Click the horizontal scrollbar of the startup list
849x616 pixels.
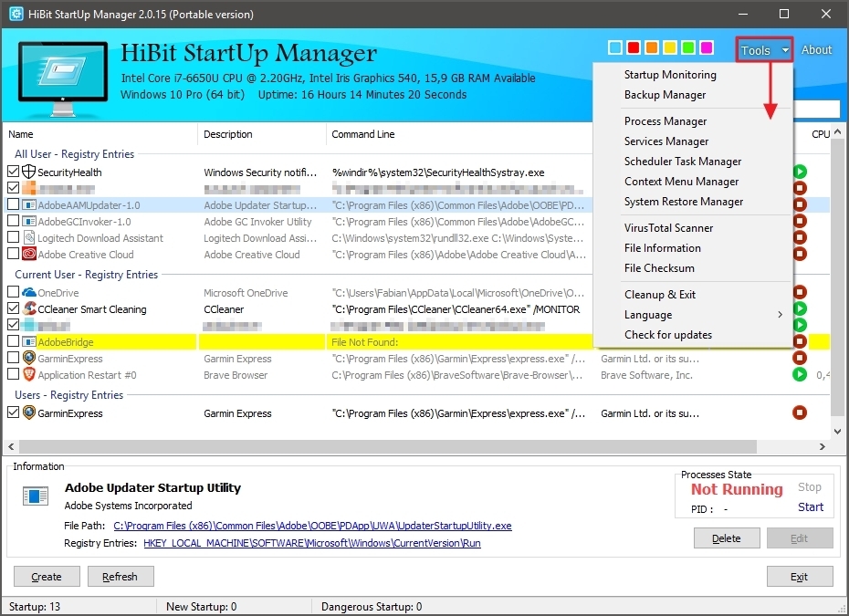coord(388,446)
